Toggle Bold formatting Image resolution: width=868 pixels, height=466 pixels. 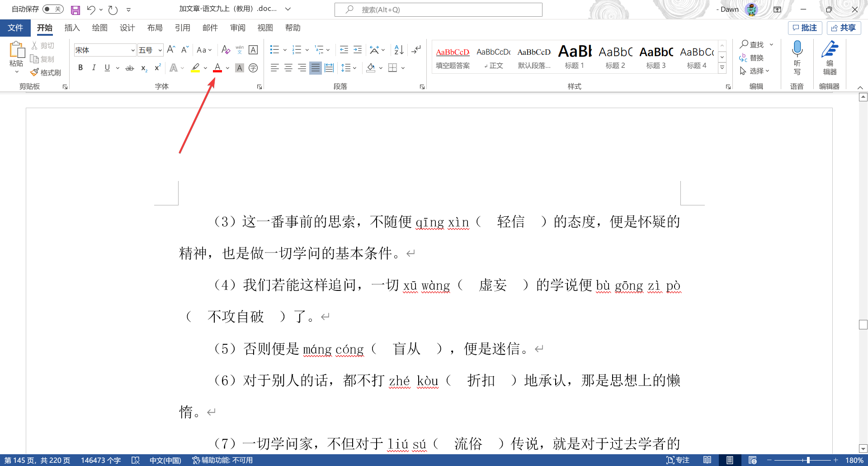pos(80,68)
